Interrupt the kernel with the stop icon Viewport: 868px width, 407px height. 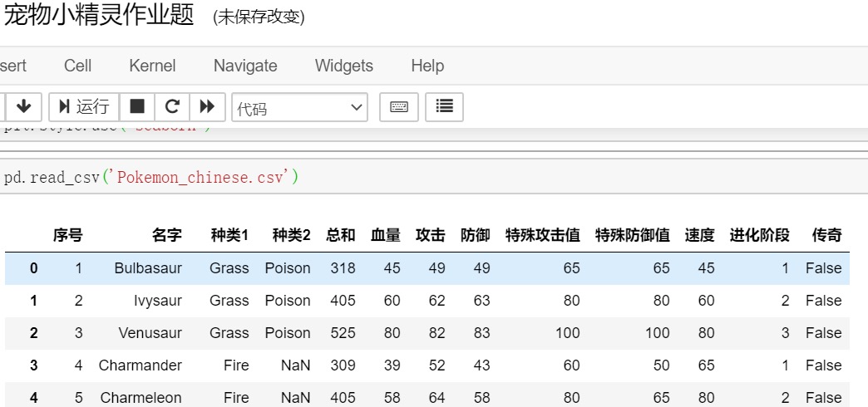(137, 106)
